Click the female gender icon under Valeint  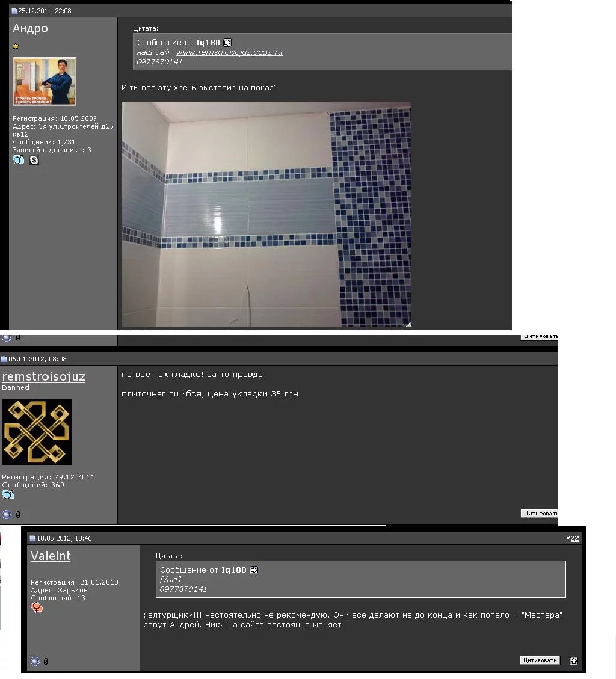37,608
